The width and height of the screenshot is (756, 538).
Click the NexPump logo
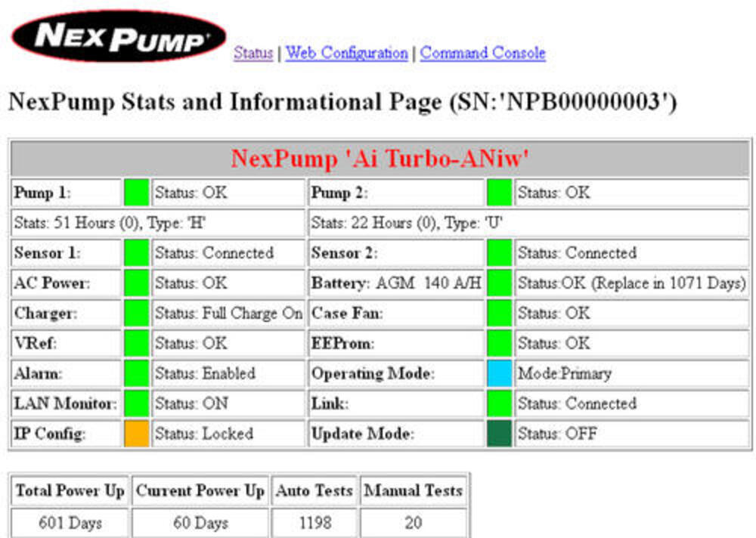[119, 36]
